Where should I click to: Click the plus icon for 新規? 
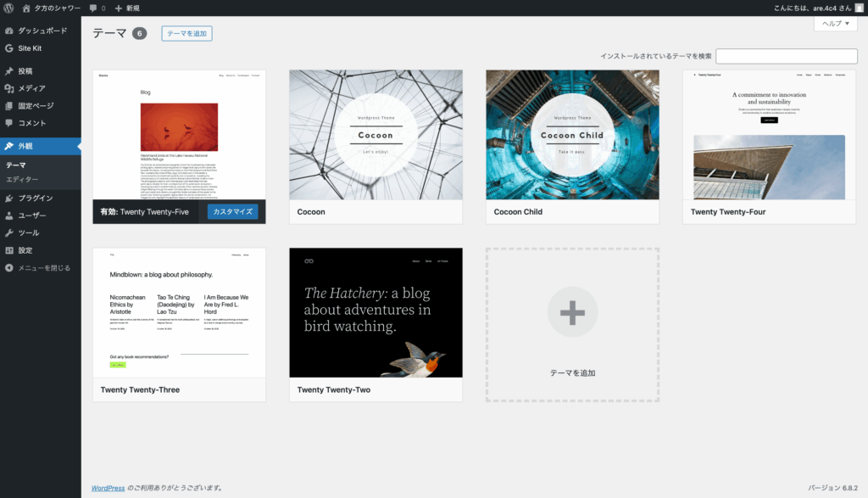pos(119,8)
